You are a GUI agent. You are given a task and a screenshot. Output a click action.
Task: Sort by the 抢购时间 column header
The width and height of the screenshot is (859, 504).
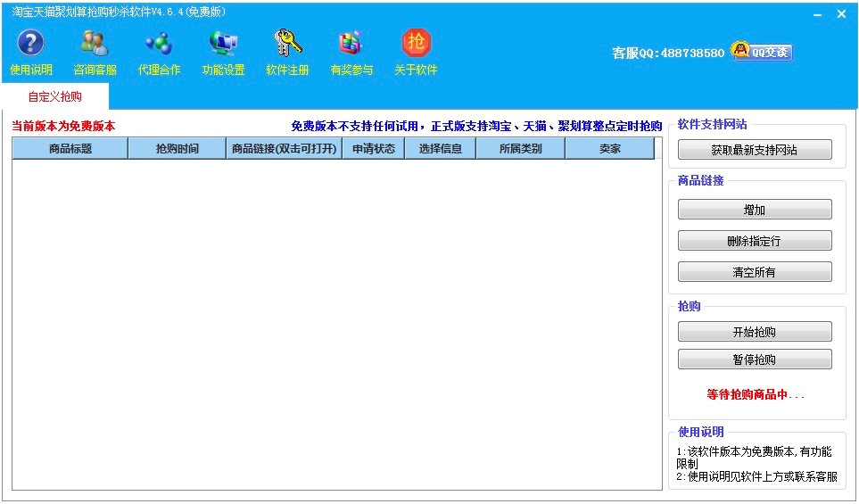click(178, 149)
